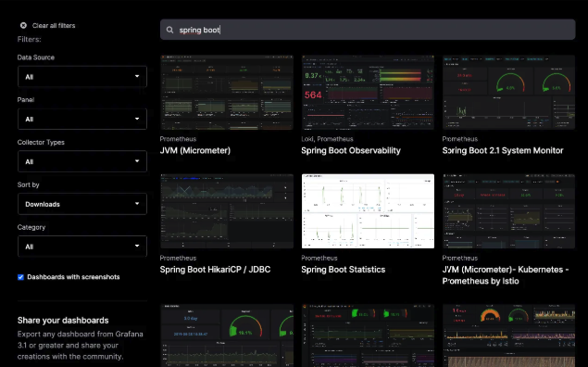Image resolution: width=588 pixels, height=367 pixels.
Task: Open the Panel filter dropdown
Action: click(82, 120)
